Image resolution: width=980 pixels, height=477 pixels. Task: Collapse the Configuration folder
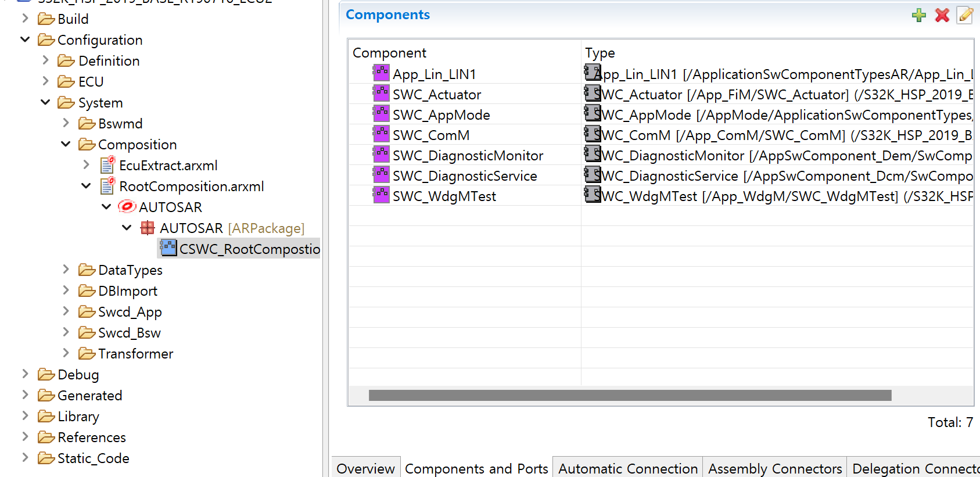pyautogui.click(x=25, y=40)
